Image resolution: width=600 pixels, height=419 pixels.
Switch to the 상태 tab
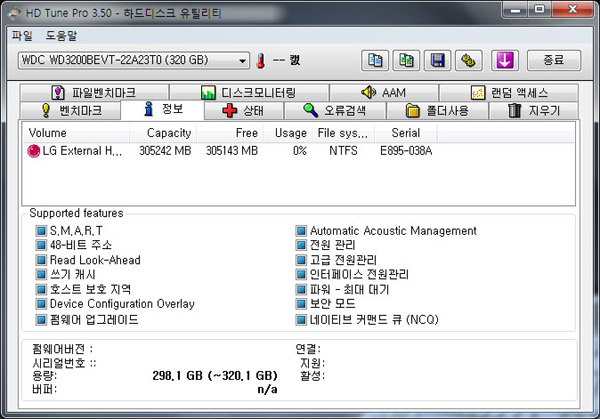point(244,111)
